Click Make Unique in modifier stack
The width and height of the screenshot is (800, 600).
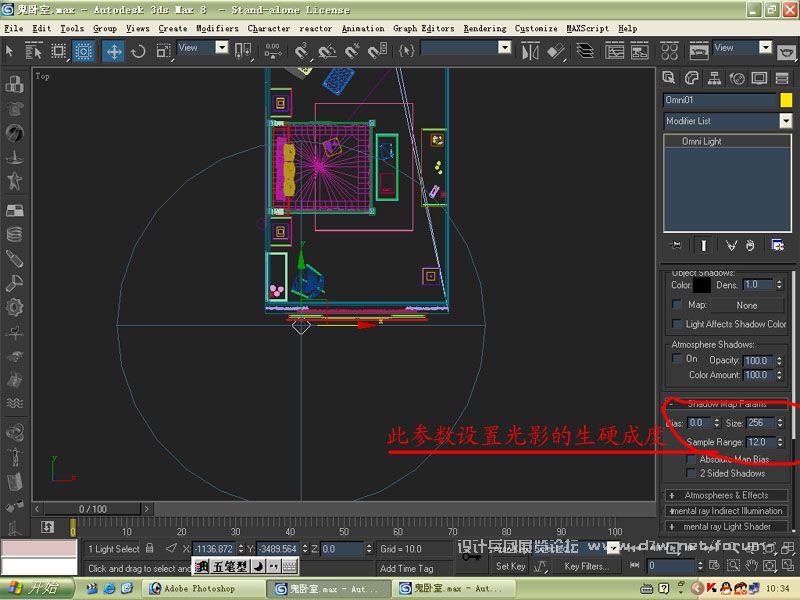[731, 245]
